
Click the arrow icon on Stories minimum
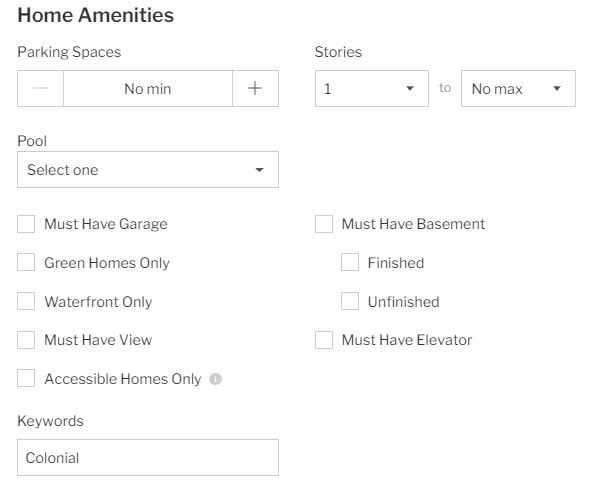(410, 88)
